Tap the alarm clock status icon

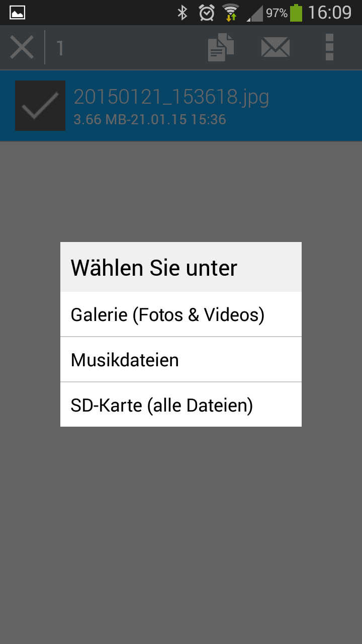(207, 13)
